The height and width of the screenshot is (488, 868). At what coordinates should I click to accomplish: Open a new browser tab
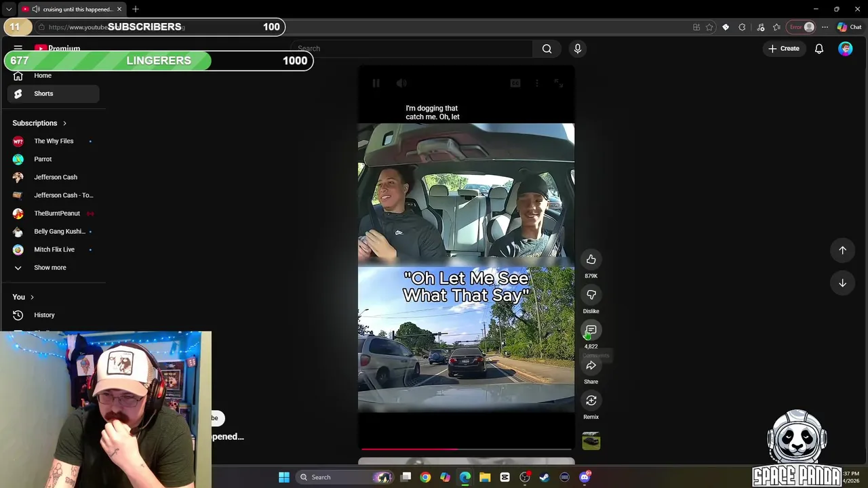tap(136, 9)
